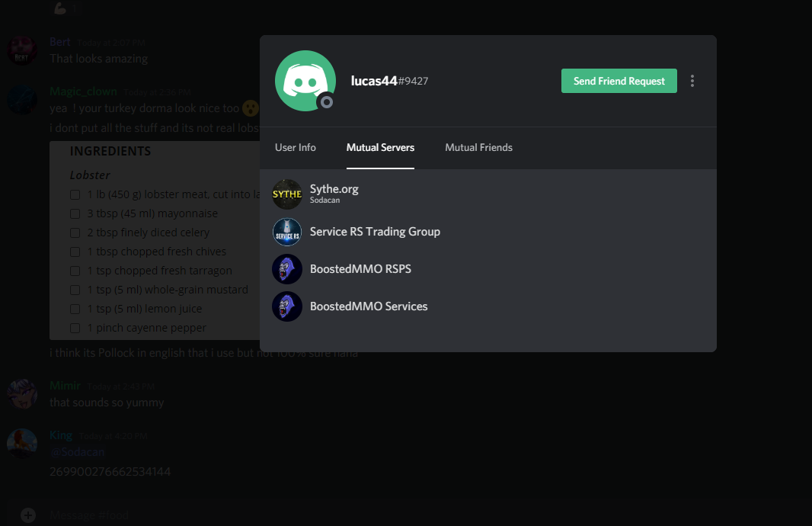Click Magic_clown's avatar in chat

(x=22, y=100)
